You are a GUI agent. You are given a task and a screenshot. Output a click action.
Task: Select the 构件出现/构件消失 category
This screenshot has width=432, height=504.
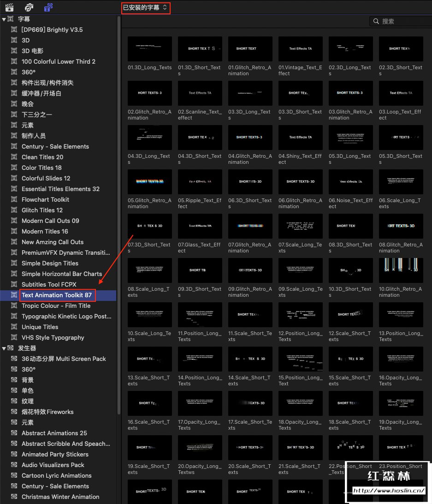(x=47, y=83)
